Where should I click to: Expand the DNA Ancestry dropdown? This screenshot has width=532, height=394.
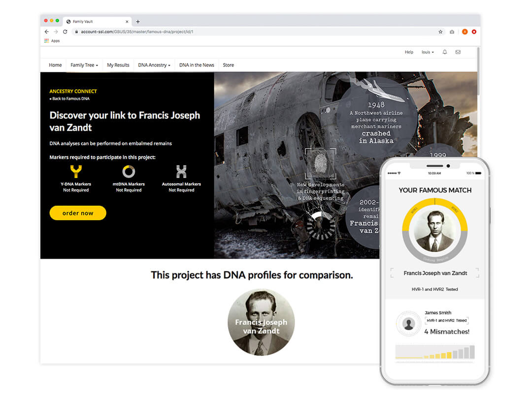point(154,65)
